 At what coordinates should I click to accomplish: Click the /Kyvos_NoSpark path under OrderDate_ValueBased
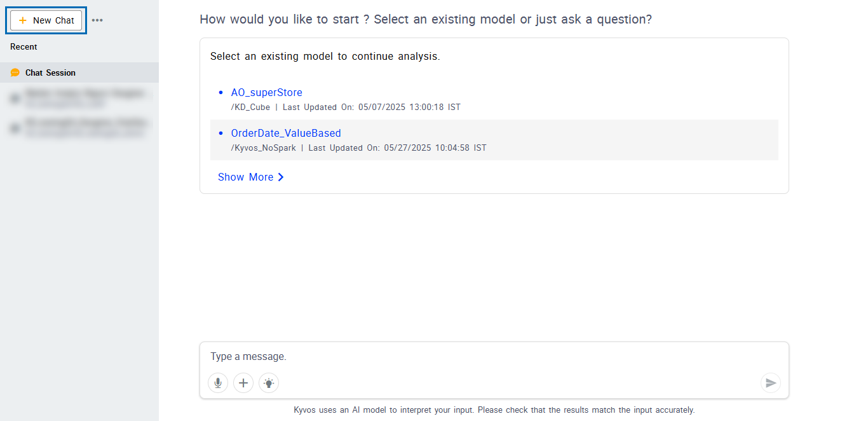click(263, 148)
